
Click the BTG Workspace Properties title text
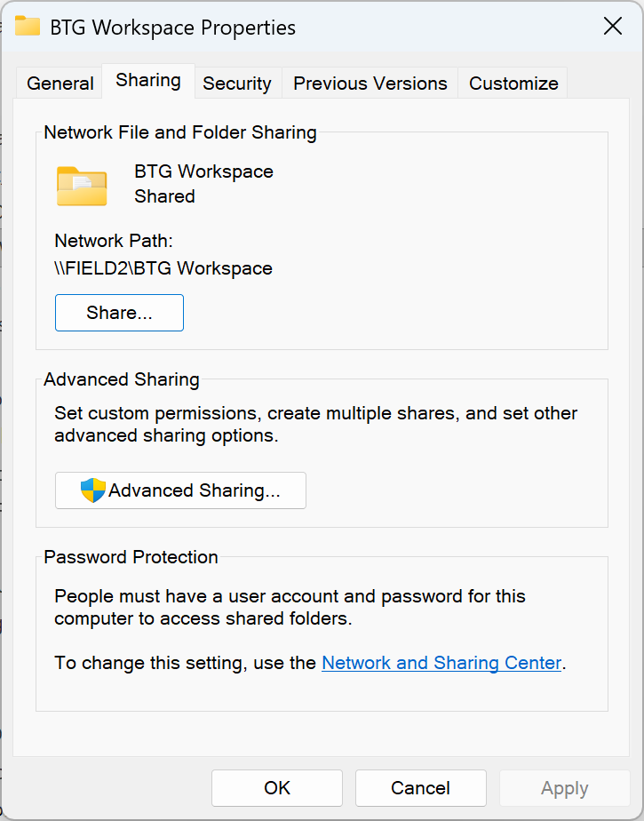tap(172, 28)
